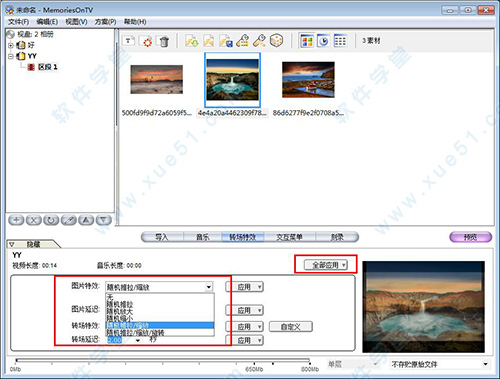The image size is (500, 379).
Task: Collapse the YY album tree node
Action: click(x=11, y=56)
